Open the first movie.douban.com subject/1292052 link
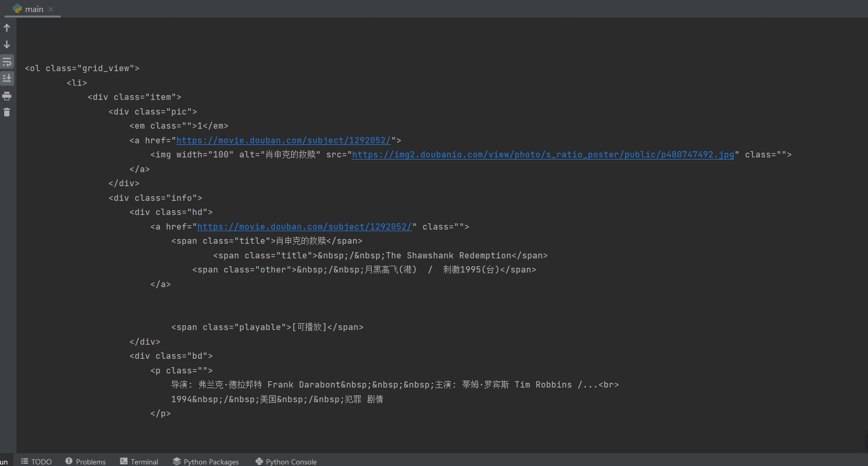This screenshot has width=868, height=466. click(x=284, y=140)
